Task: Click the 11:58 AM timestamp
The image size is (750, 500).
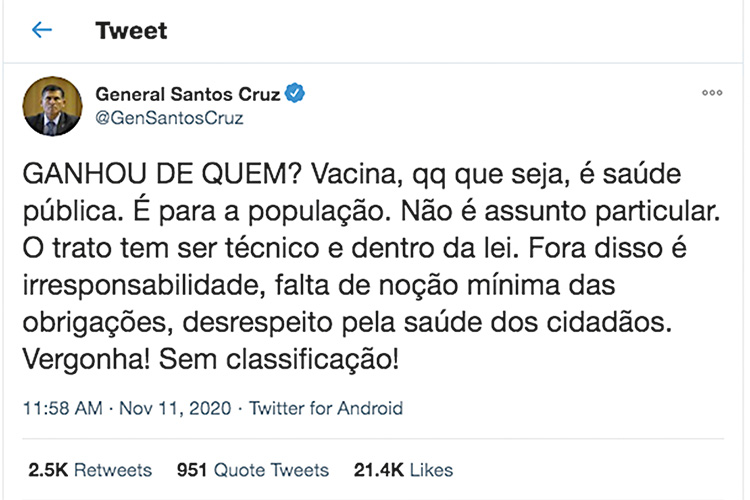Action: (x=63, y=408)
